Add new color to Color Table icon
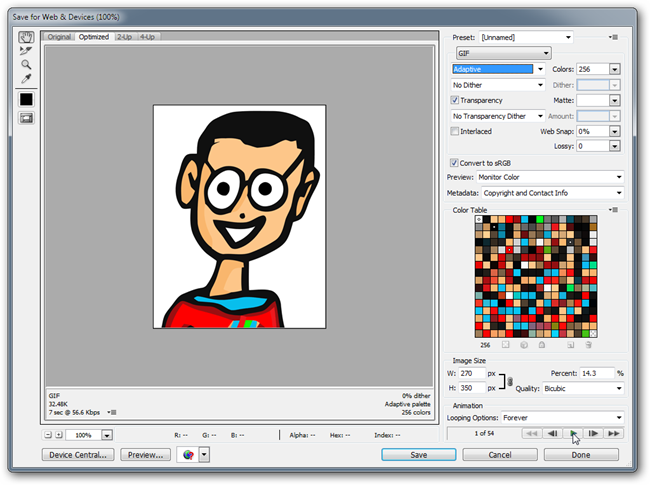Viewport: 650px width, 485px height. (571, 345)
